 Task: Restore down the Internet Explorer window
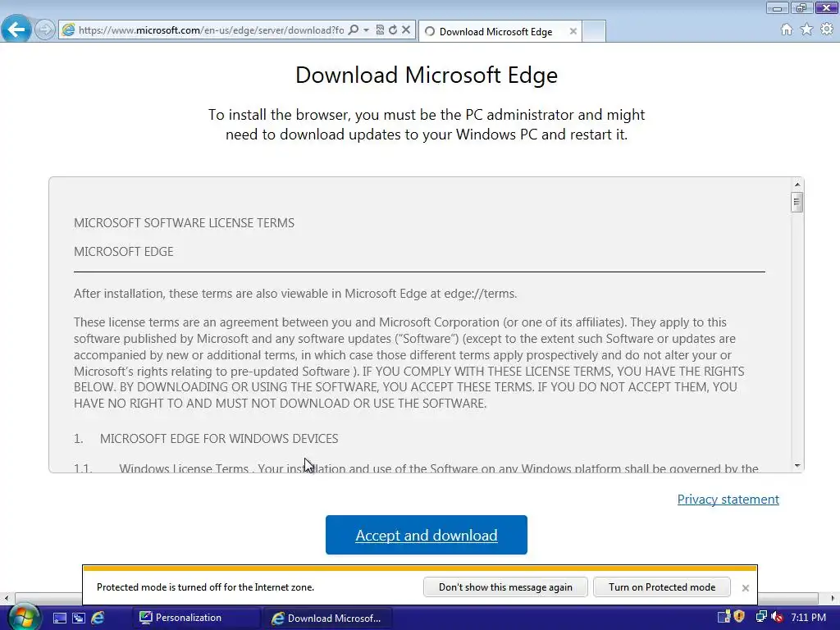801,7
